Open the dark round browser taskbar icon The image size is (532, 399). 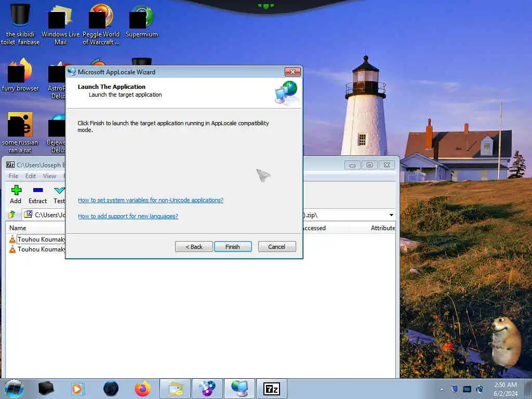(111, 389)
